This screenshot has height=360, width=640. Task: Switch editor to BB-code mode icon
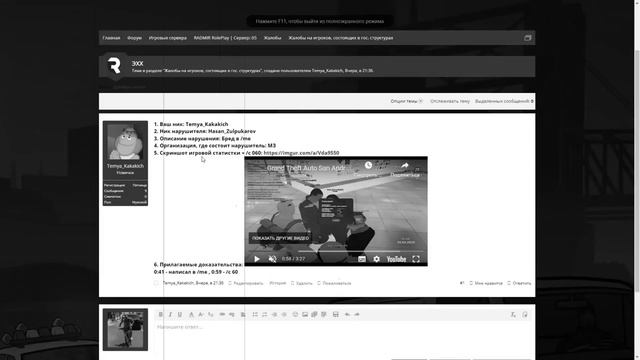tap(525, 314)
